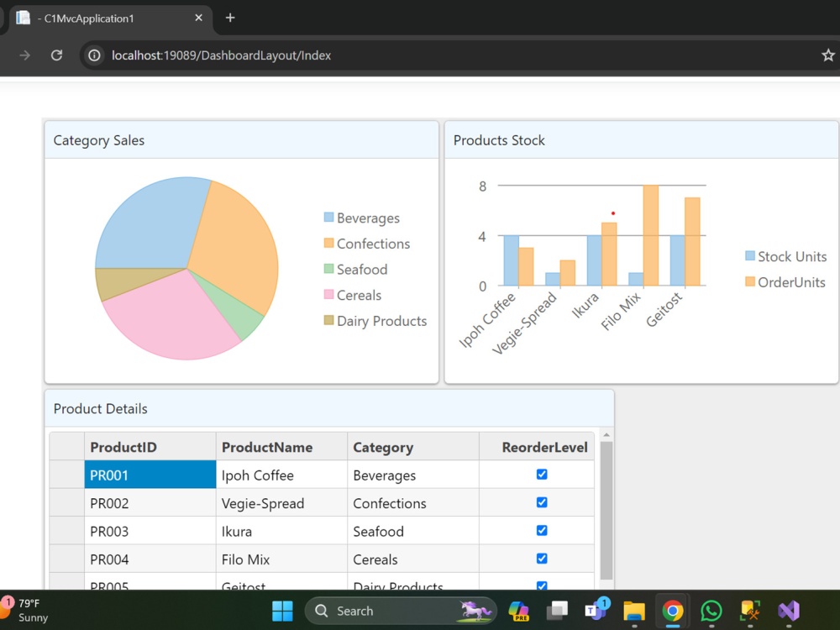
Task: Click the Confections legend swatch
Action: 329,243
